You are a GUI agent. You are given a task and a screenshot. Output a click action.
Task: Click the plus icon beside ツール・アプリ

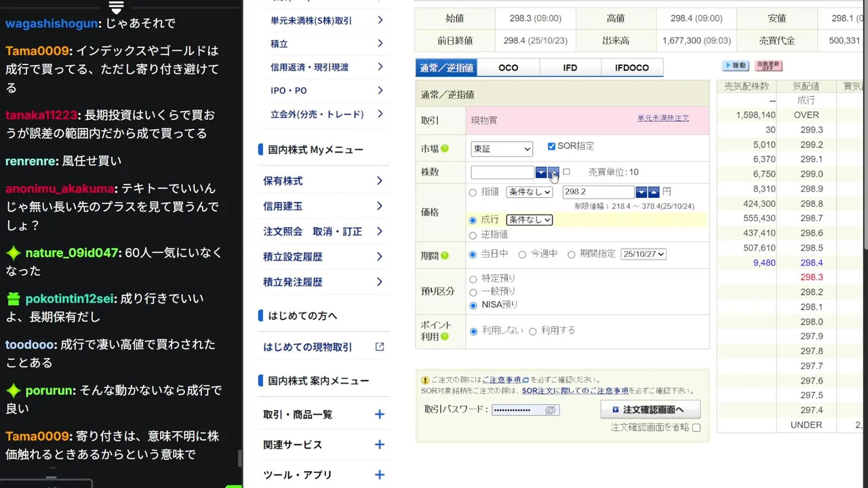(380, 474)
